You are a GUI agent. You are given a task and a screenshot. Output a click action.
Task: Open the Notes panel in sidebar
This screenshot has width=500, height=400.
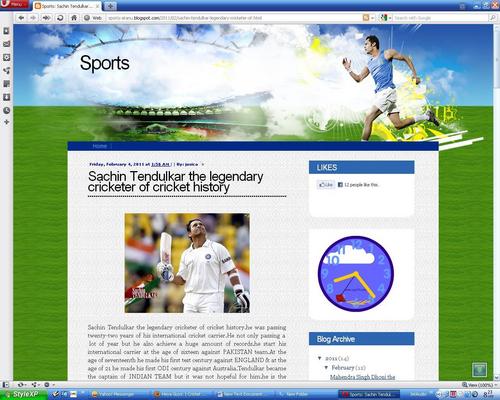tap(6, 84)
